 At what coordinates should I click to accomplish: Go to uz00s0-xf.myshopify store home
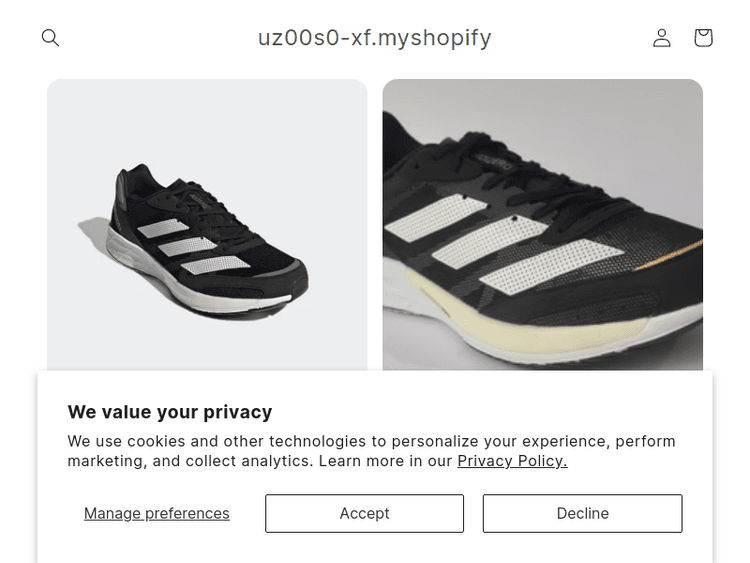pyautogui.click(x=375, y=38)
